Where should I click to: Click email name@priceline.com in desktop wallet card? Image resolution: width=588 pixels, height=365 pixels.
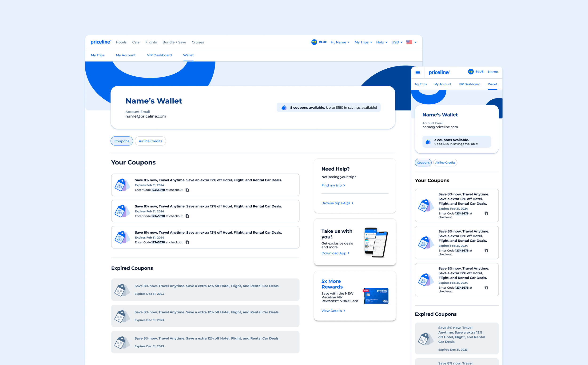click(x=146, y=116)
